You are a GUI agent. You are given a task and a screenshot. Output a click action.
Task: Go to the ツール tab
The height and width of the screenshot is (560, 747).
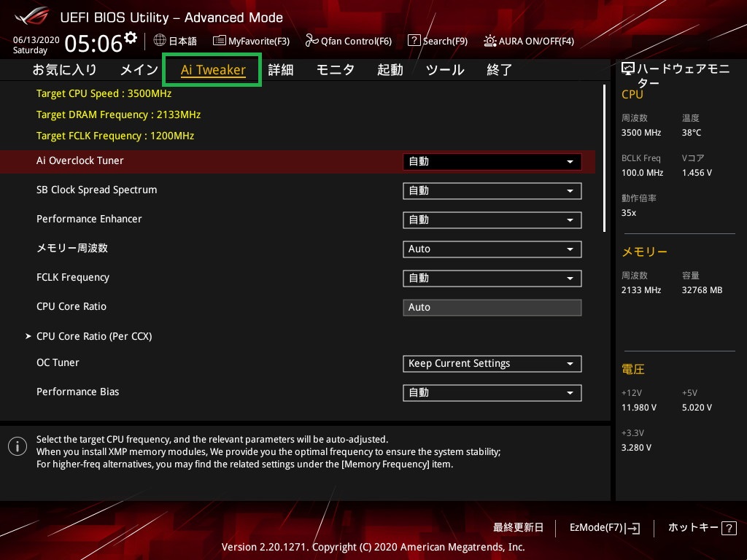click(x=445, y=70)
